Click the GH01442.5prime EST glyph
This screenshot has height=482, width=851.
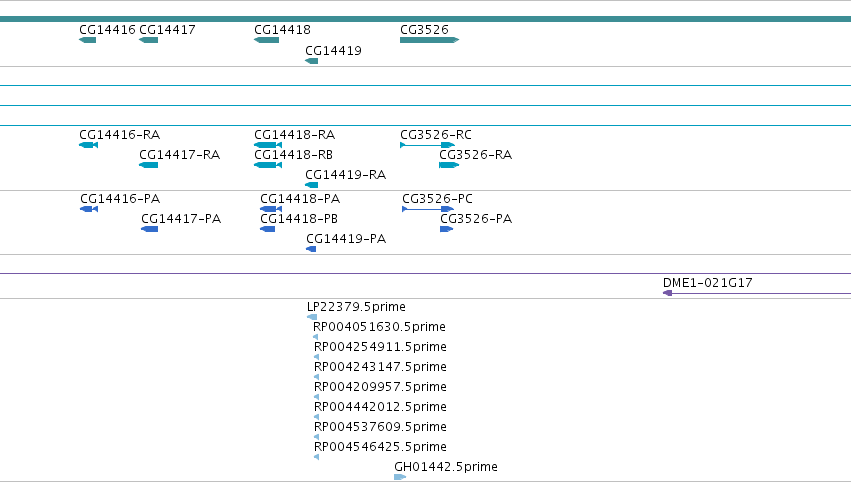click(x=400, y=477)
